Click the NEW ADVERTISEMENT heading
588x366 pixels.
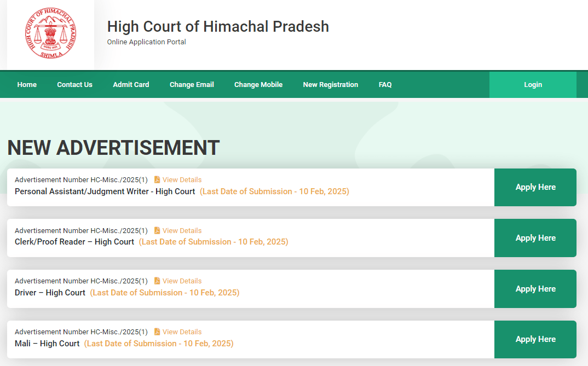click(x=113, y=148)
